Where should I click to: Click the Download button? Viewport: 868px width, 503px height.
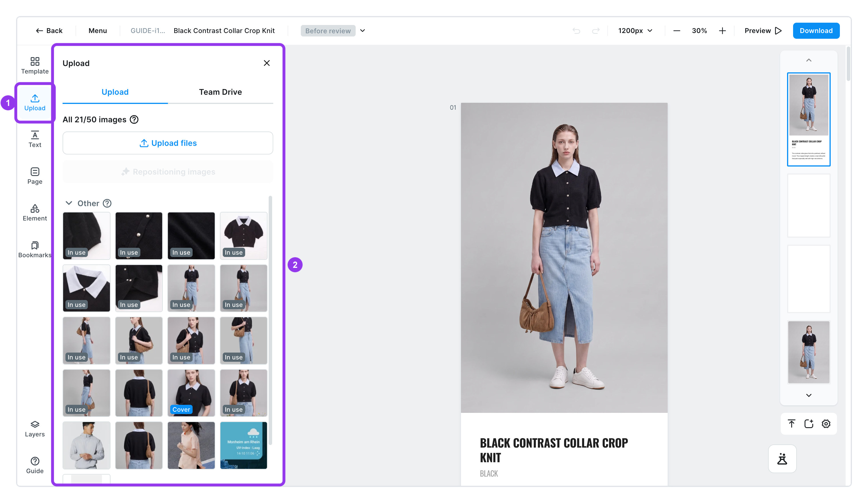816,31
